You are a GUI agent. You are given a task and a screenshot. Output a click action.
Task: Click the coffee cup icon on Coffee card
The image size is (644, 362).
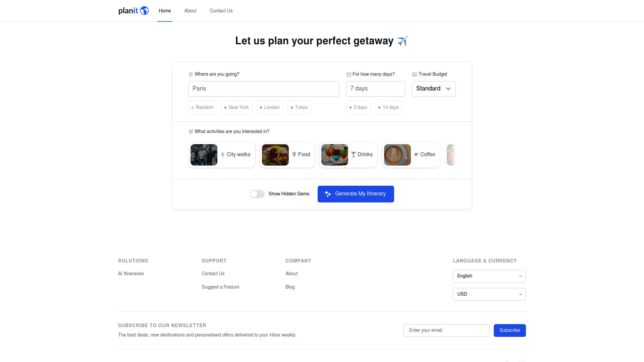click(416, 155)
